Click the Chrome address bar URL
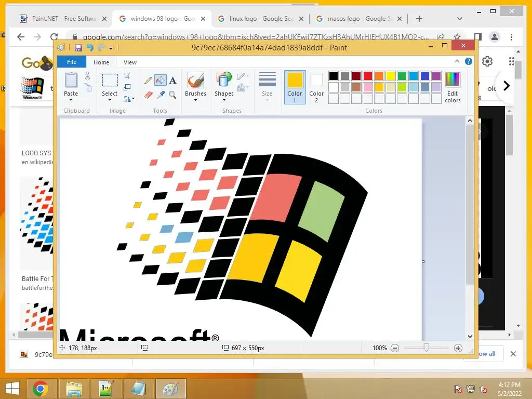The height and width of the screenshot is (399, 532). (x=256, y=37)
